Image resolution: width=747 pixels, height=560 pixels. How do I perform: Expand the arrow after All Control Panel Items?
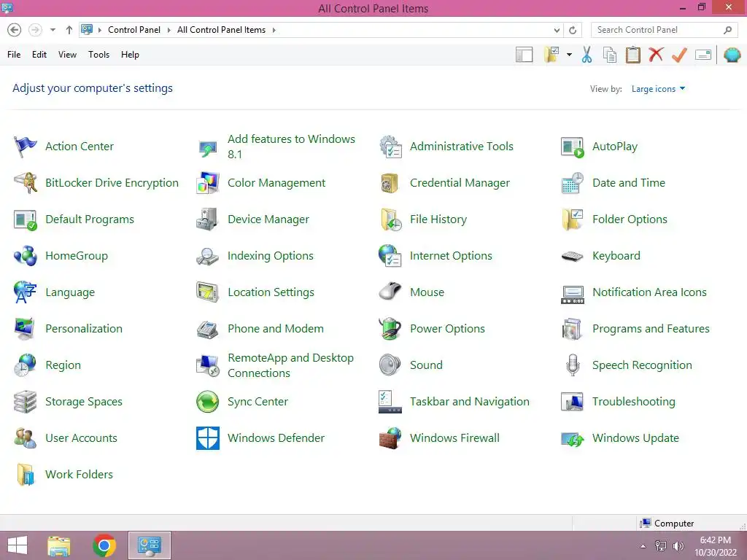click(x=274, y=30)
